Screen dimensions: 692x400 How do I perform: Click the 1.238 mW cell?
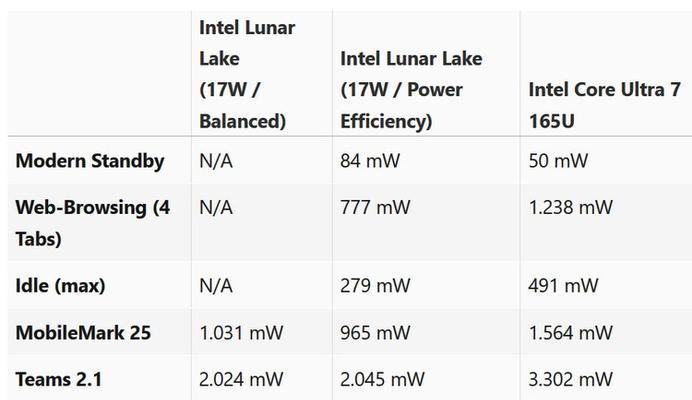click(x=571, y=208)
